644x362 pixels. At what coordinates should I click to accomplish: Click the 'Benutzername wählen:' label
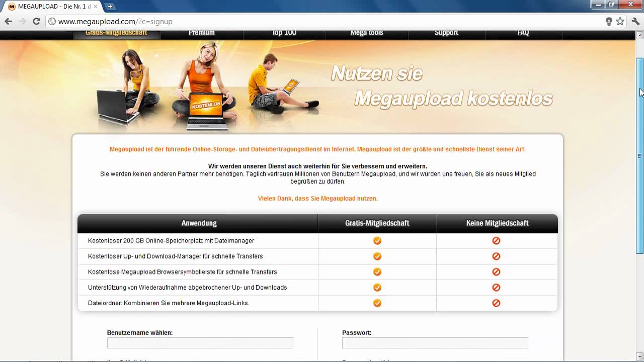coord(140,333)
